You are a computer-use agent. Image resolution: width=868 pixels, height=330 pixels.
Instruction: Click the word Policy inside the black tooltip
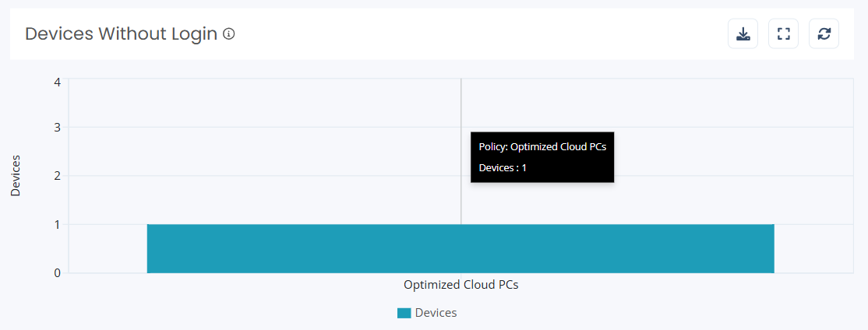pos(492,147)
